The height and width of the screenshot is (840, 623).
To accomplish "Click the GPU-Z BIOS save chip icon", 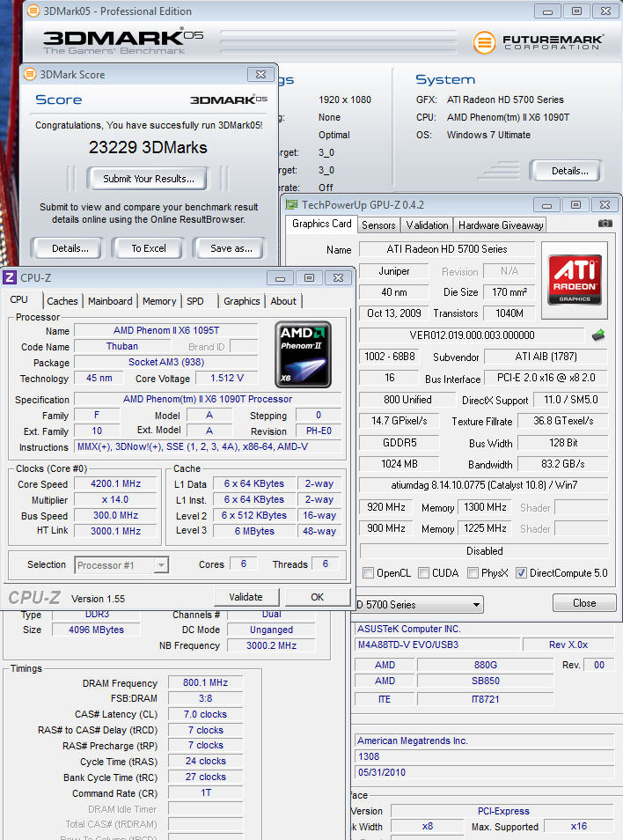I will point(597,335).
